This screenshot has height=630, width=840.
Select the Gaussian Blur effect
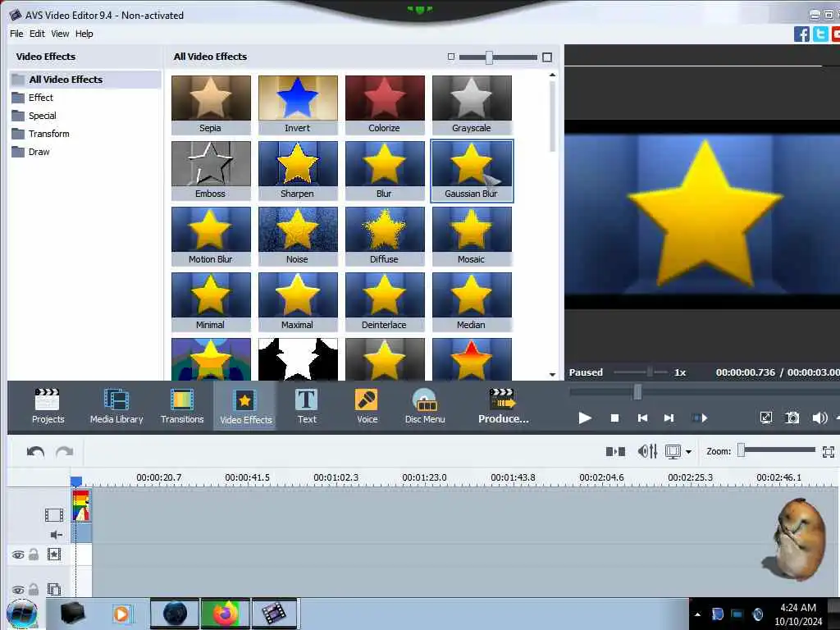[x=472, y=171]
